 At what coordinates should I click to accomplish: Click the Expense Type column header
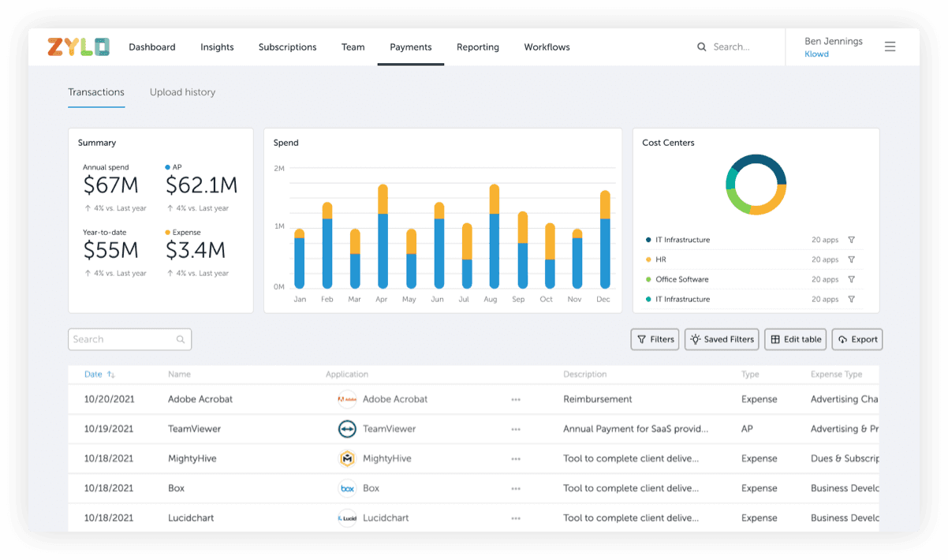pyautogui.click(x=837, y=375)
